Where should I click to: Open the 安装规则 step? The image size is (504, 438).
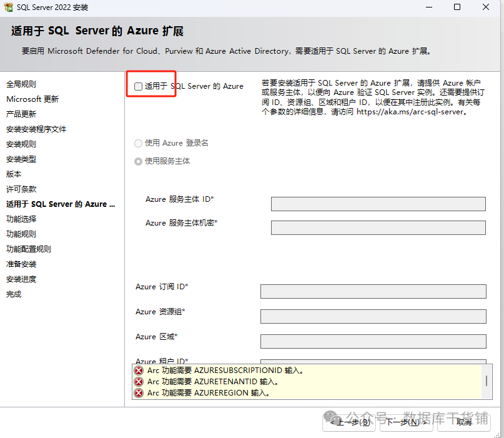tap(21, 144)
